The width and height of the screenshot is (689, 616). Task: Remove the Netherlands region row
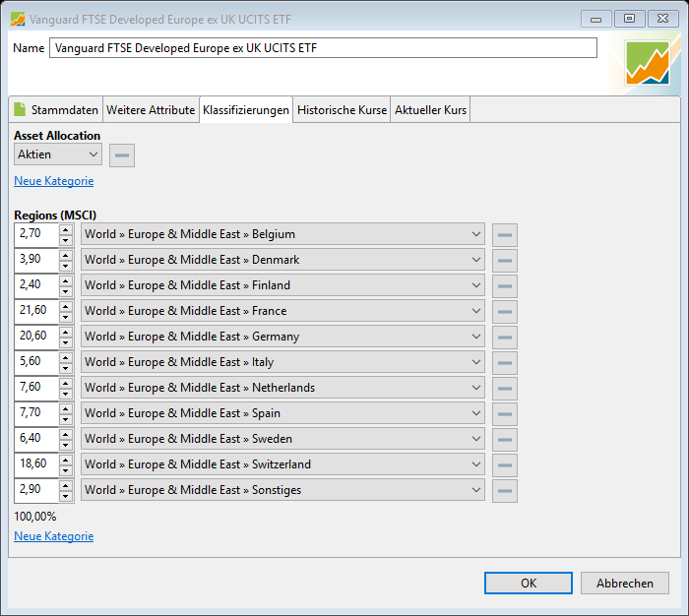click(x=504, y=388)
